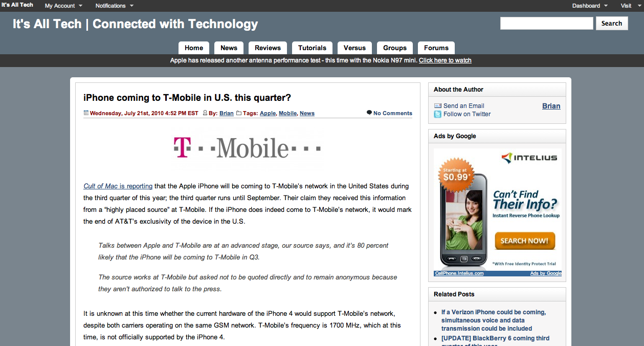The image size is (644, 346).
Task: Click the calendar icon beside the post date
Action: [x=86, y=113]
